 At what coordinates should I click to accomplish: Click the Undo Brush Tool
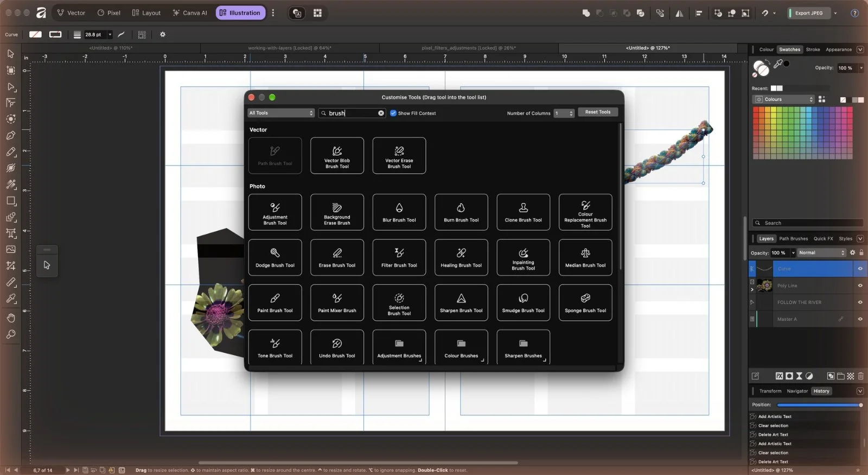[x=337, y=347]
